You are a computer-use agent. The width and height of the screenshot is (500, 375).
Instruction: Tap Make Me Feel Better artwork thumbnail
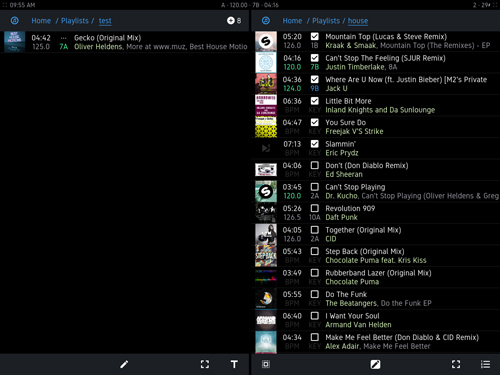tap(266, 342)
